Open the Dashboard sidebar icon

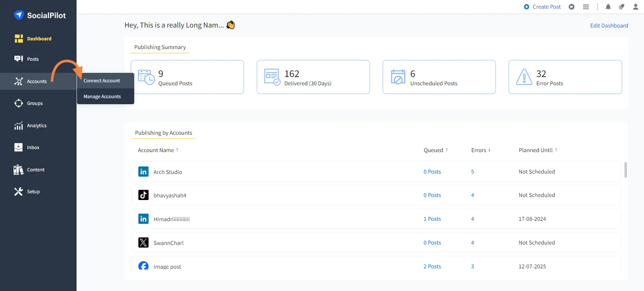point(19,38)
